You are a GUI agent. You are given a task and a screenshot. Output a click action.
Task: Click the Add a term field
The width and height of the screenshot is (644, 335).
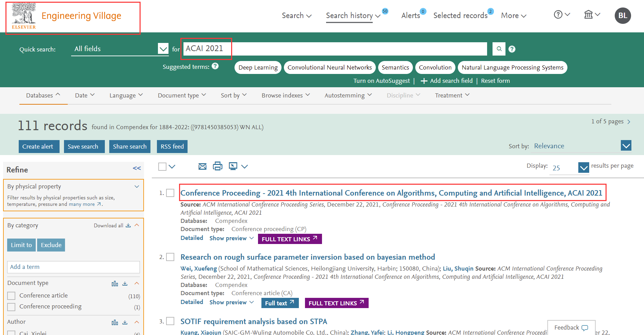tap(74, 267)
